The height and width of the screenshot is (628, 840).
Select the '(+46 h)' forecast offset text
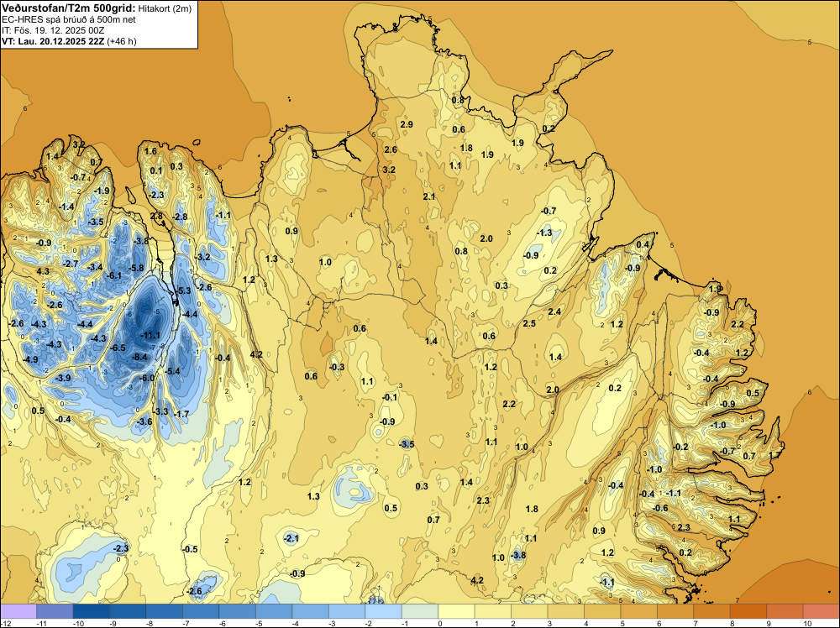pyautogui.click(x=122, y=41)
